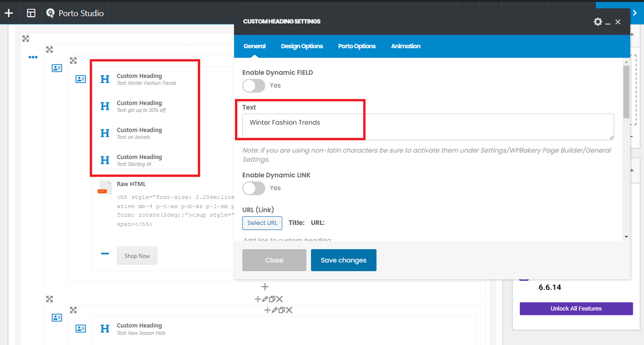Click the Save changes button

pyautogui.click(x=344, y=260)
